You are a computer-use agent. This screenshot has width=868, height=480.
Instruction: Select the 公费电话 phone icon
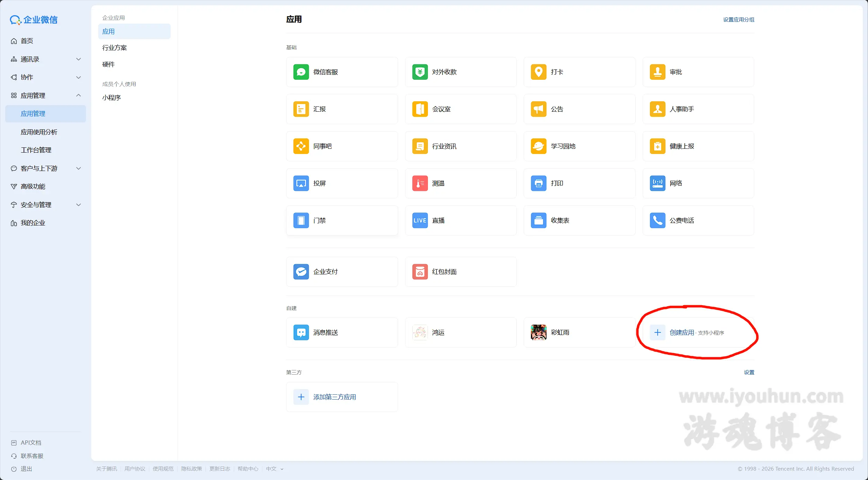[657, 221]
